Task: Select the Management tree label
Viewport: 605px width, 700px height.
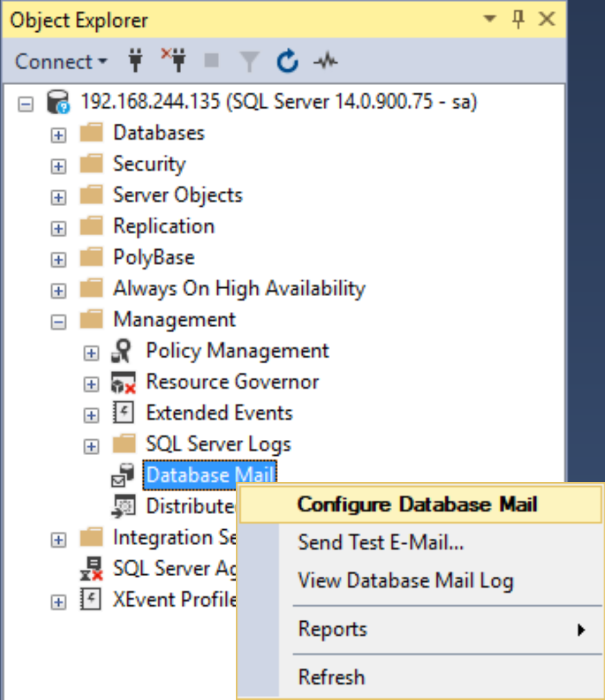Action: pos(174,320)
